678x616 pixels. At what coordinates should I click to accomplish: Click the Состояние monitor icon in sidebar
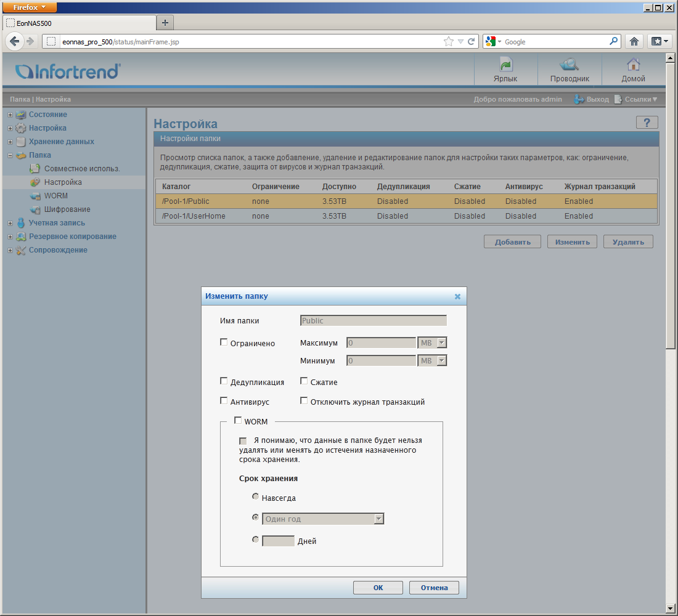pos(21,115)
